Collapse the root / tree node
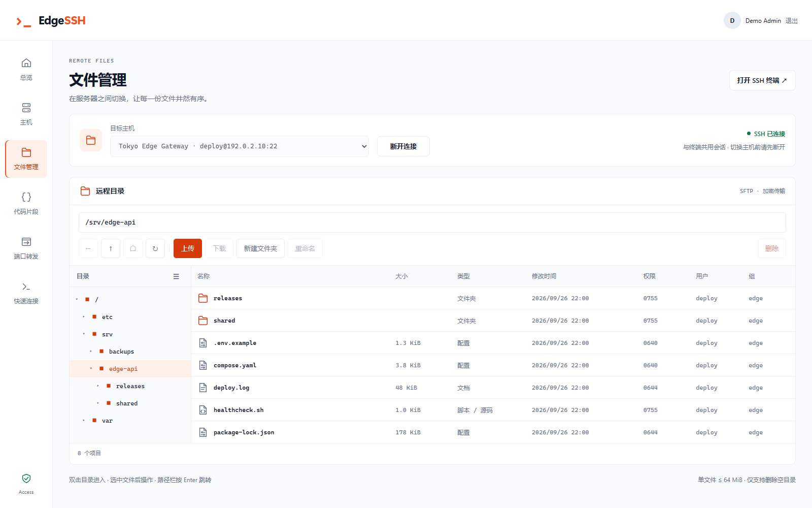 [x=77, y=299]
